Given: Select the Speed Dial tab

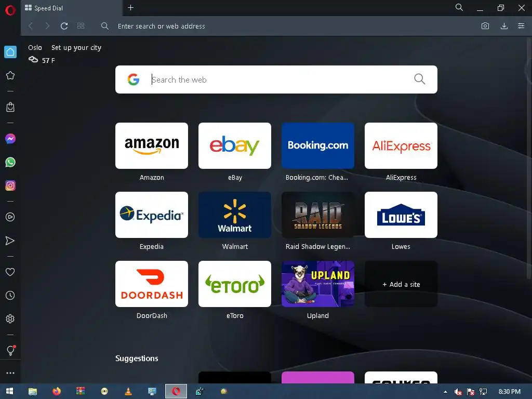Looking at the screenshot, I should tap(71, 8).
